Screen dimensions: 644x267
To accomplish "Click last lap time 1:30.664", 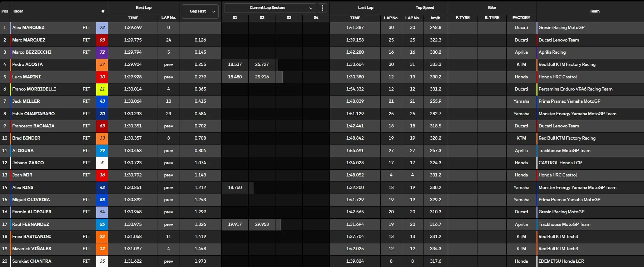I will [x=355, y=64].
